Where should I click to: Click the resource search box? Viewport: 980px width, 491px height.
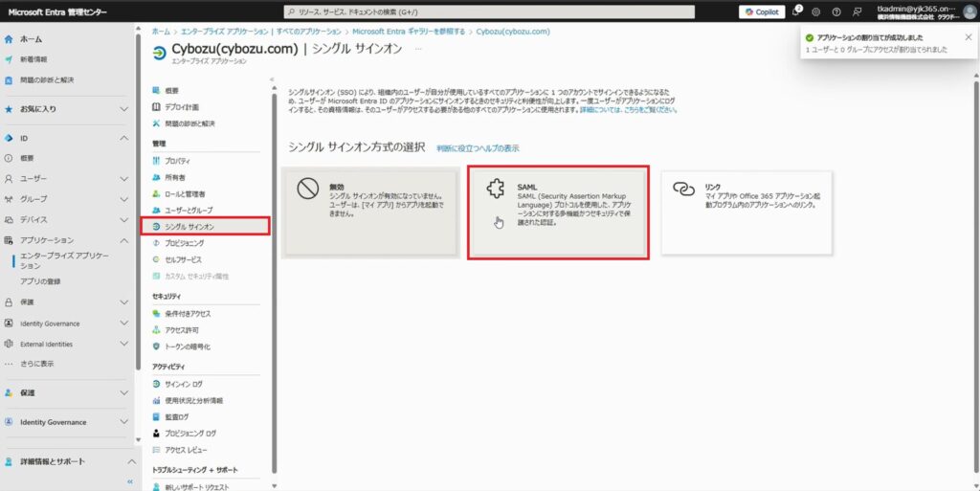(490, 12)
